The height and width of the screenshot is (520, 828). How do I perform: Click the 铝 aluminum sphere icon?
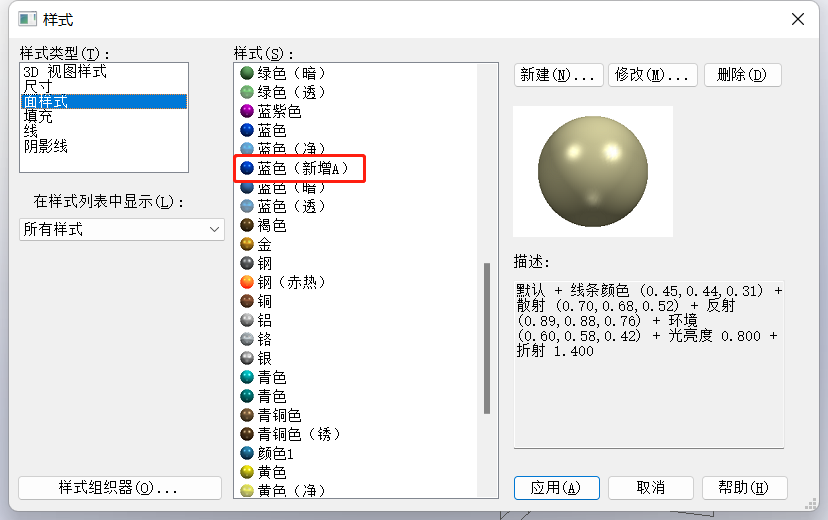coord(247,320)
